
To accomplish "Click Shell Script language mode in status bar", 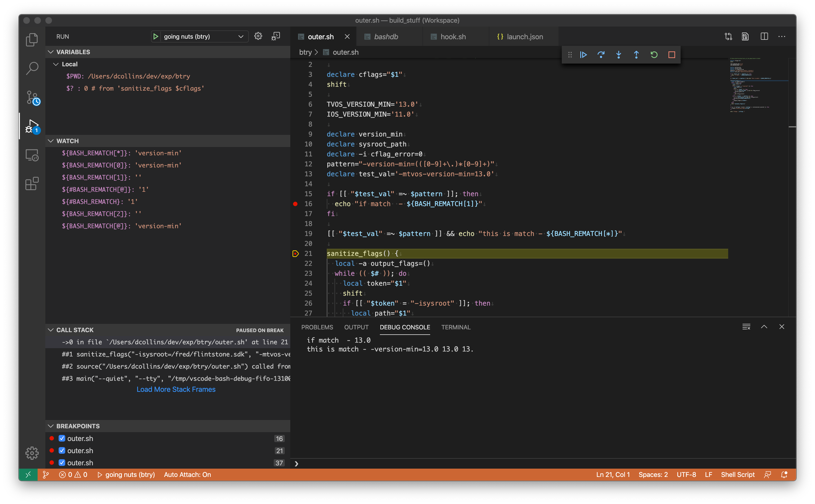I will [x=737, y=474].
